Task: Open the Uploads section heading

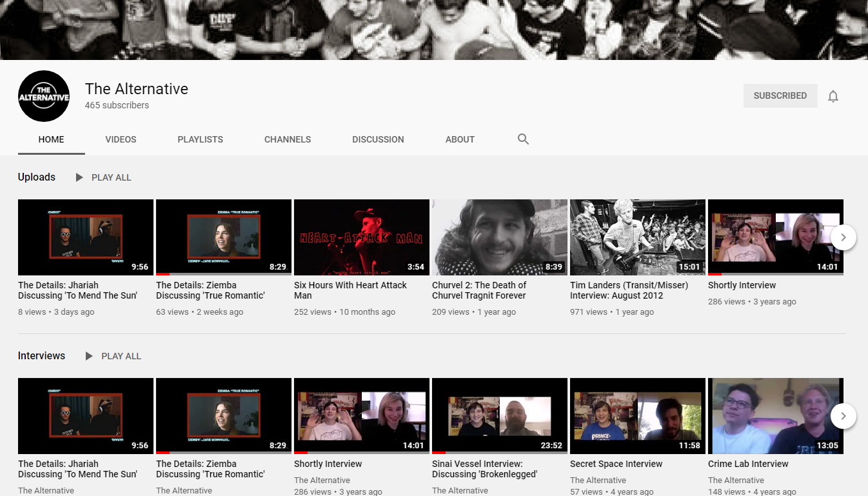Action: point(37,177)
